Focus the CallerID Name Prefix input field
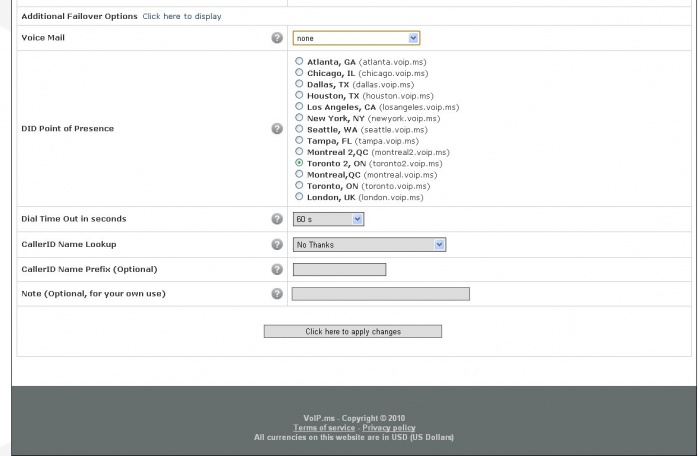This screenshot has height=456, width=700. (339, 270)
